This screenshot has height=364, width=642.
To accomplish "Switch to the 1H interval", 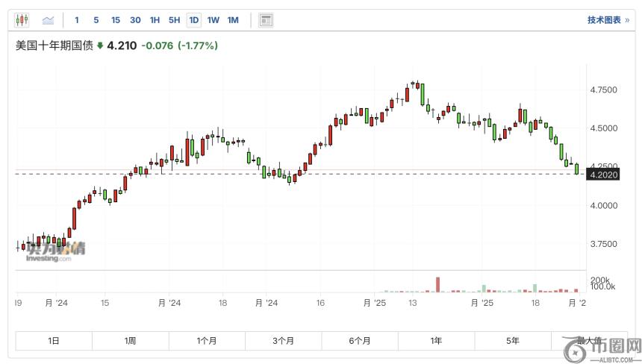I will click(155, 20).
